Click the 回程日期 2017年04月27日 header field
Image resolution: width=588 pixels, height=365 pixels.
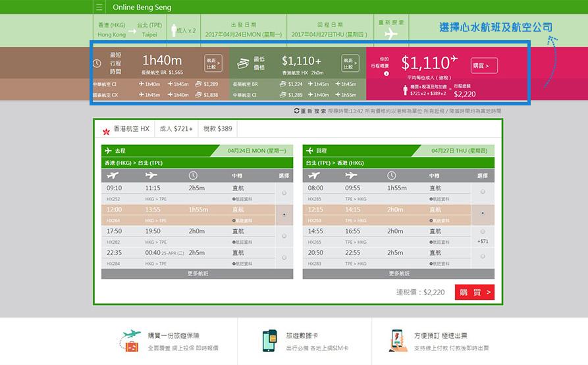coord(330,30)
